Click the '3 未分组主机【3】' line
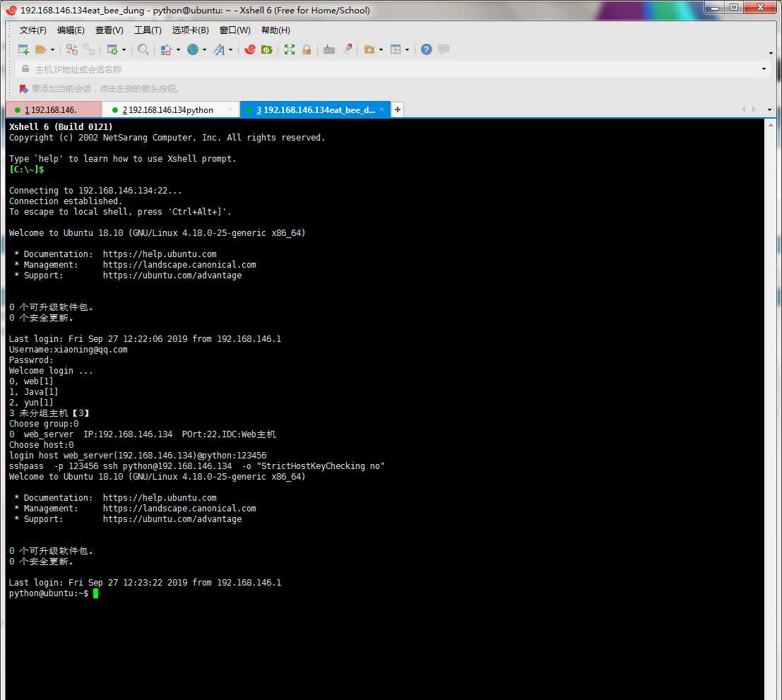Viewport: 782px width, 700px height. click(x=49, y=413)
